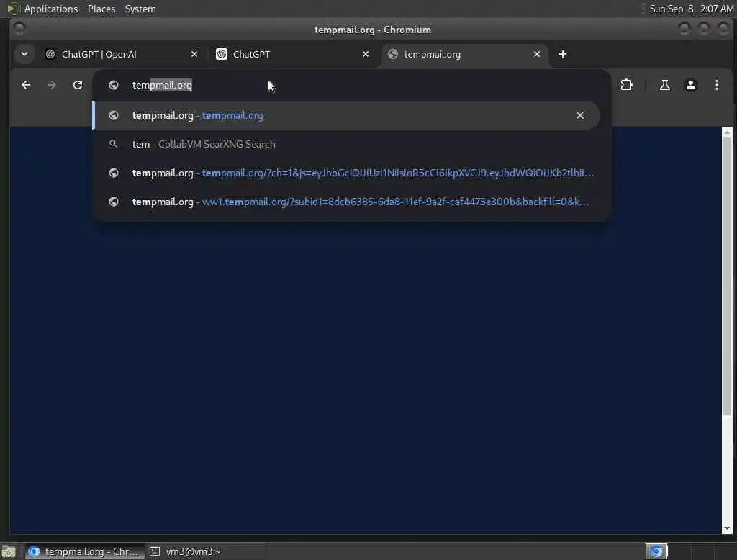Go back using the browser back arrow

26,85
